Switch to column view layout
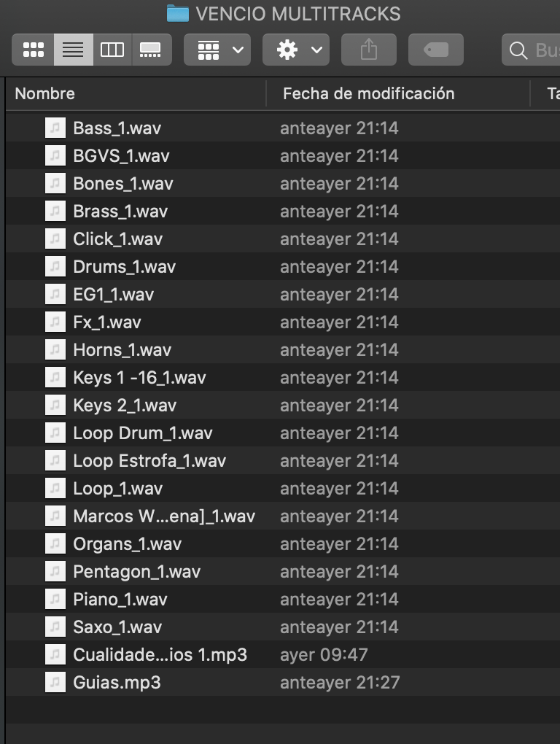The image size is (560, 744). point(112,50)
